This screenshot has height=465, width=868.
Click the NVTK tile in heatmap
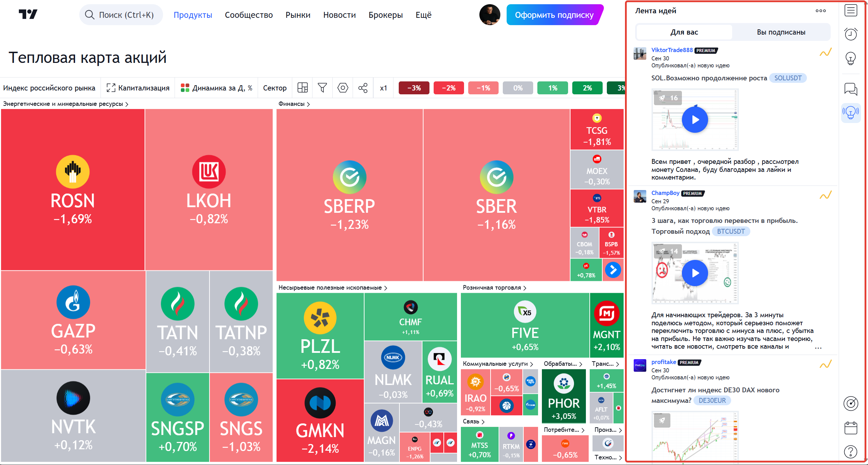pos(73,416)
